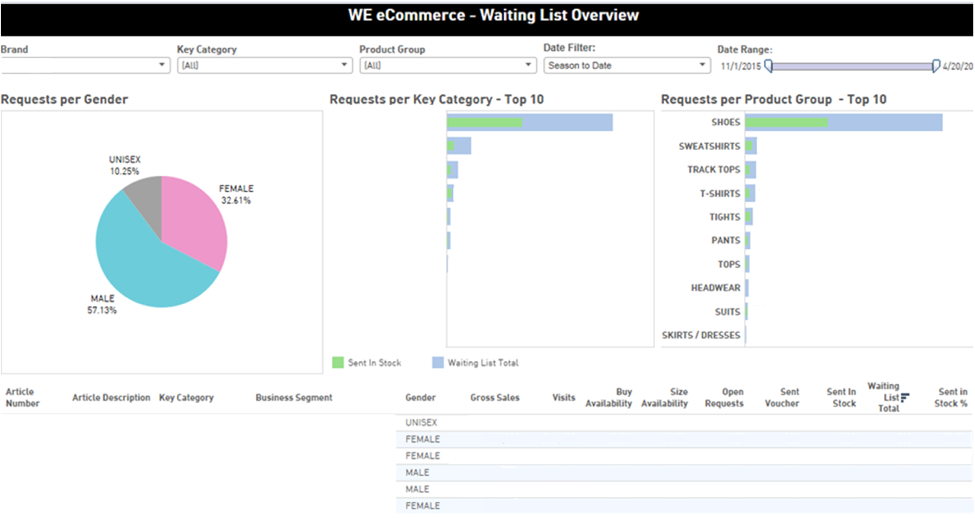975x518 pixels.
Task: Select the first UNISEX row in the table
Action: 421,422
